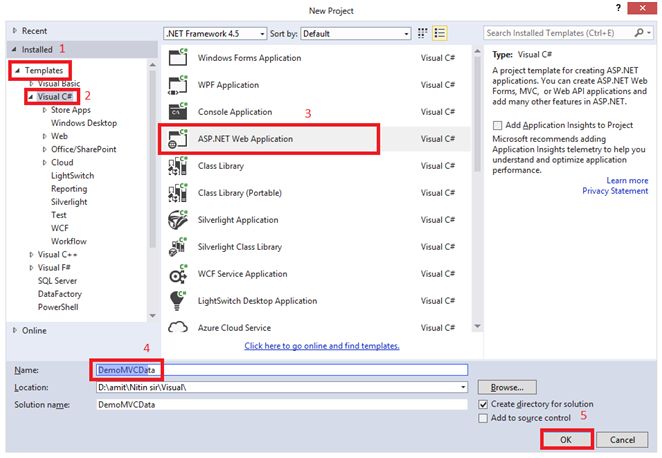The width and height of the screenshot is (662, 458).
Task: Open the Sort by Default dropdown
Action: pos(355,33)
